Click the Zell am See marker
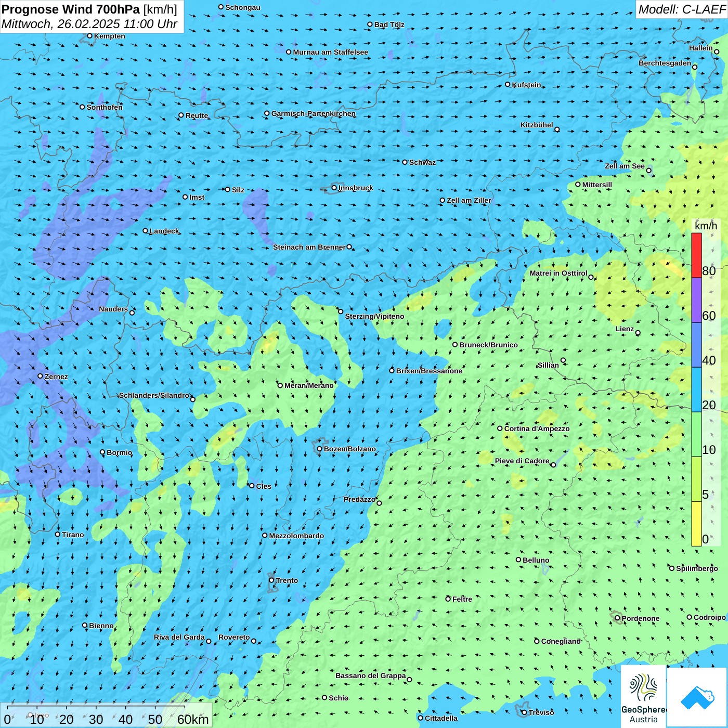 click(x=649, y=170)
